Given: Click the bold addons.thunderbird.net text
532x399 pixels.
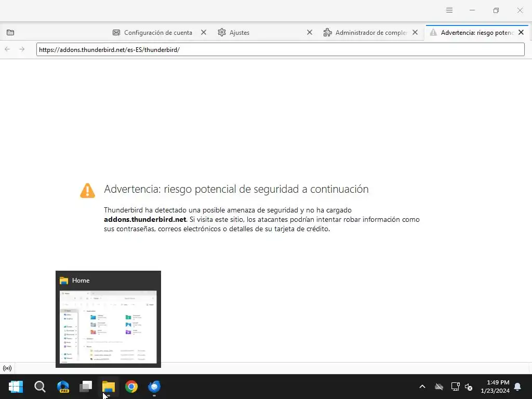Looking at the screenshot, I should (145, 220).
